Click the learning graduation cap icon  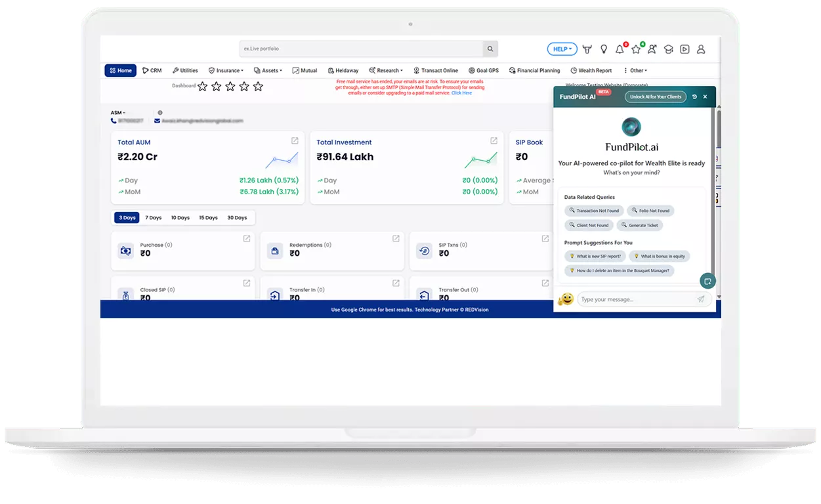point(668,49)
